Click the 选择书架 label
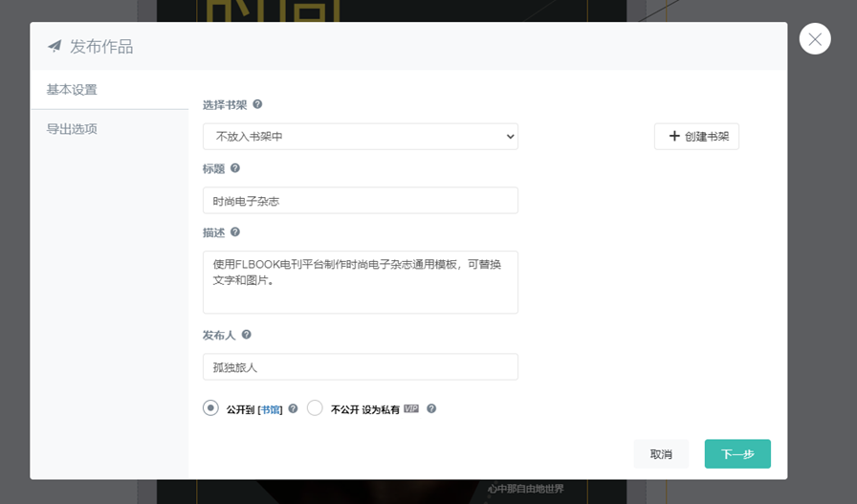The width and height of the screenshot is (857, 504). pyautogui.click(x=225, y=105)
